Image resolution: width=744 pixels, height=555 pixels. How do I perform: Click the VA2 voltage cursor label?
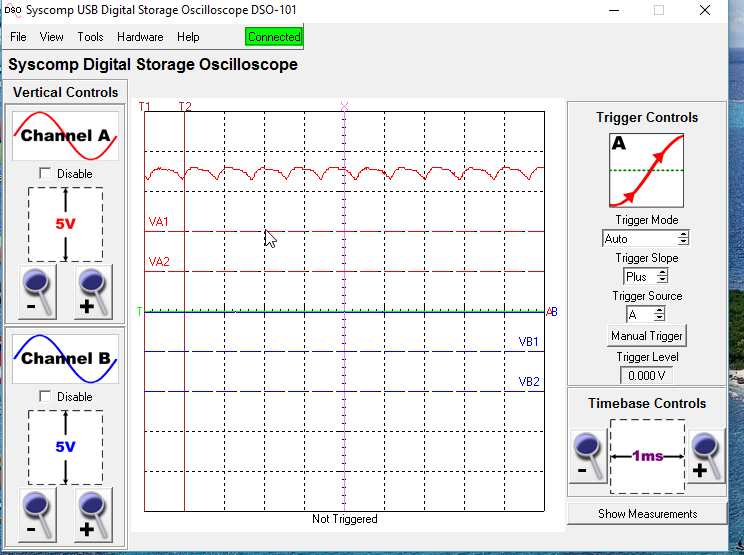click(158, 261)
